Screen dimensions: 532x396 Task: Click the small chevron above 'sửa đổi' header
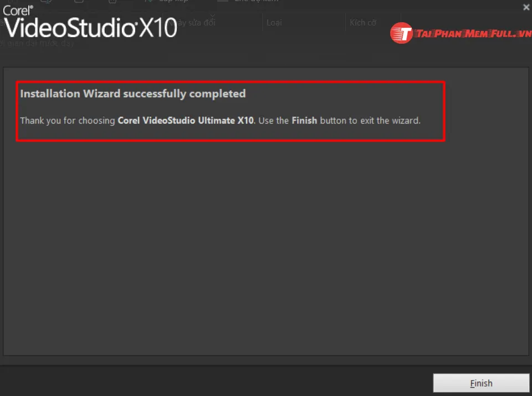pos(212,16)
